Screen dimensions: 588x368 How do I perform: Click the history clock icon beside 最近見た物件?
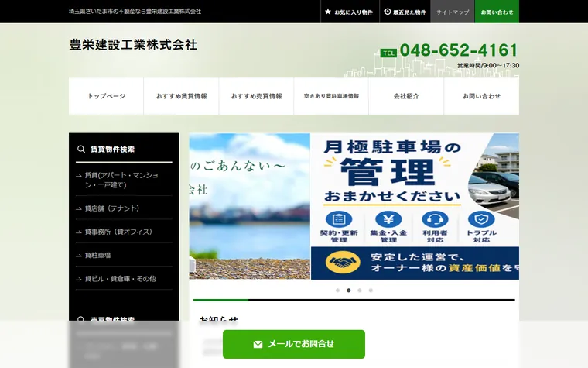point(388,12)
